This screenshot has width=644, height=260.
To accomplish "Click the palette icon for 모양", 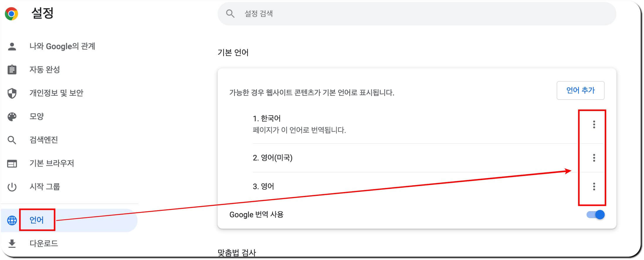I will pyautogui.click(x=12, y=117).
